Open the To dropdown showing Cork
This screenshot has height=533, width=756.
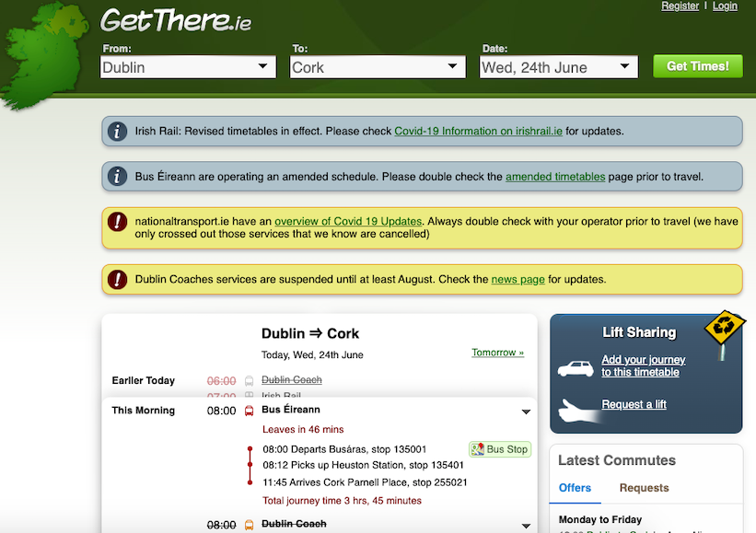378,67
